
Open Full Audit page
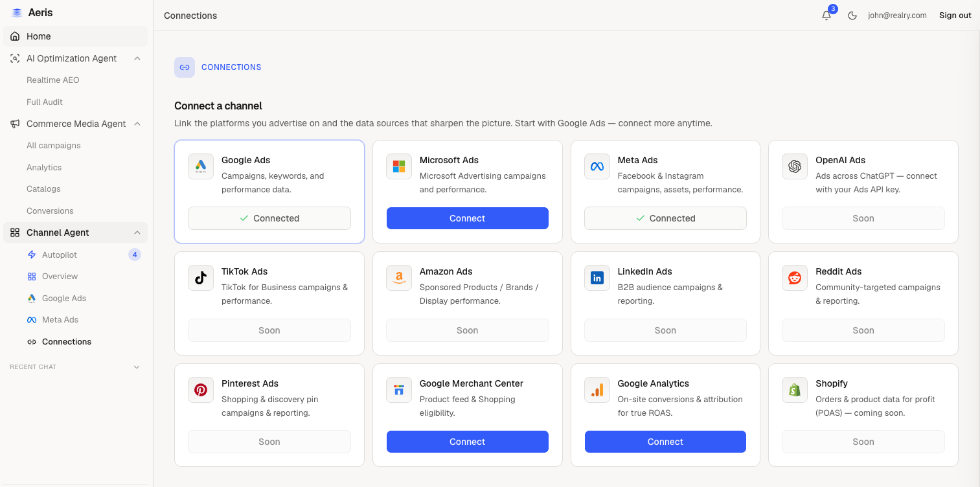point(45,102)
